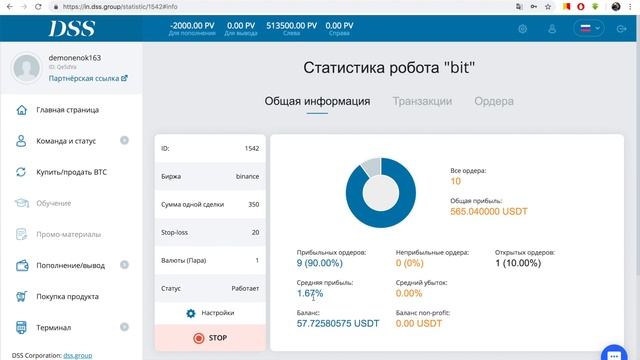
Task: Click the Stop-loss 20 row
Action: (210, 232)
